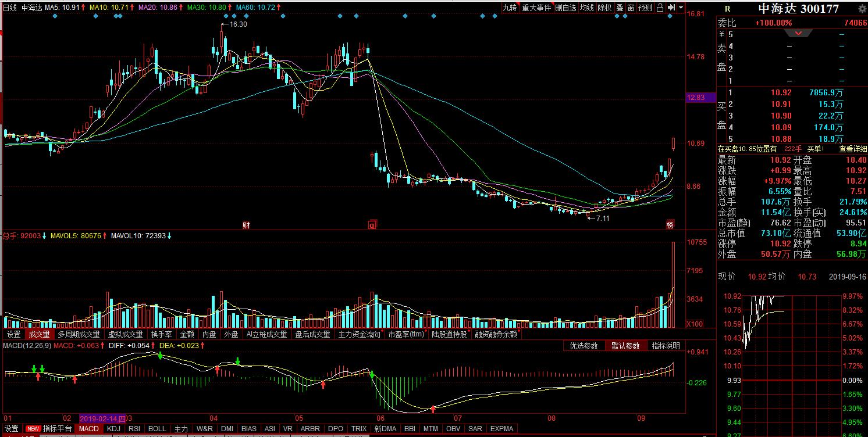This screenshot has width=868, height=437.
Task: Click 删自选 to remove from watchlist
Action: pyautogui.click(x=565, y=8)
